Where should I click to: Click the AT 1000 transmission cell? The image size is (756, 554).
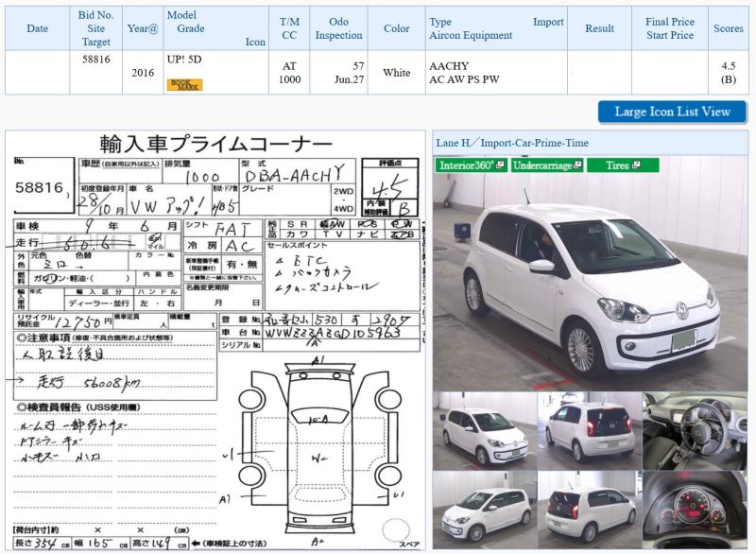click(x=289, y=73)
